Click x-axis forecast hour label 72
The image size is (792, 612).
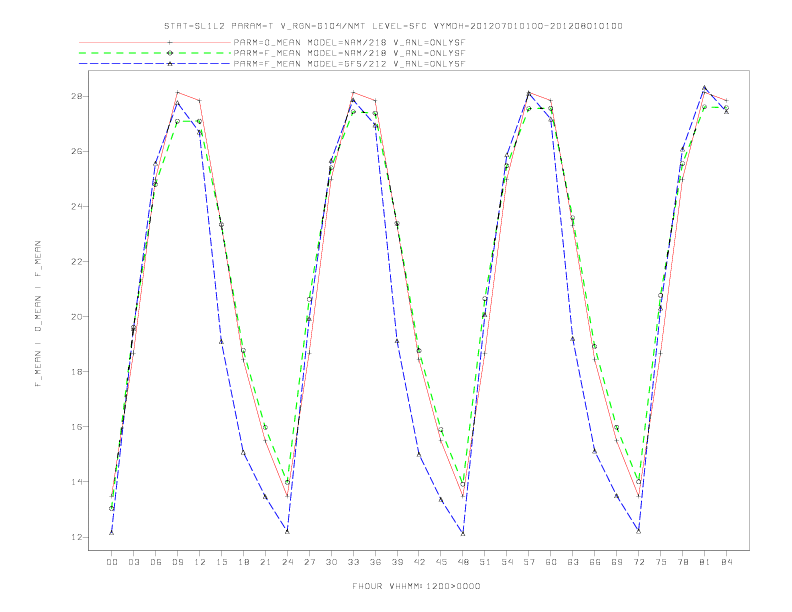coord(638,562)
